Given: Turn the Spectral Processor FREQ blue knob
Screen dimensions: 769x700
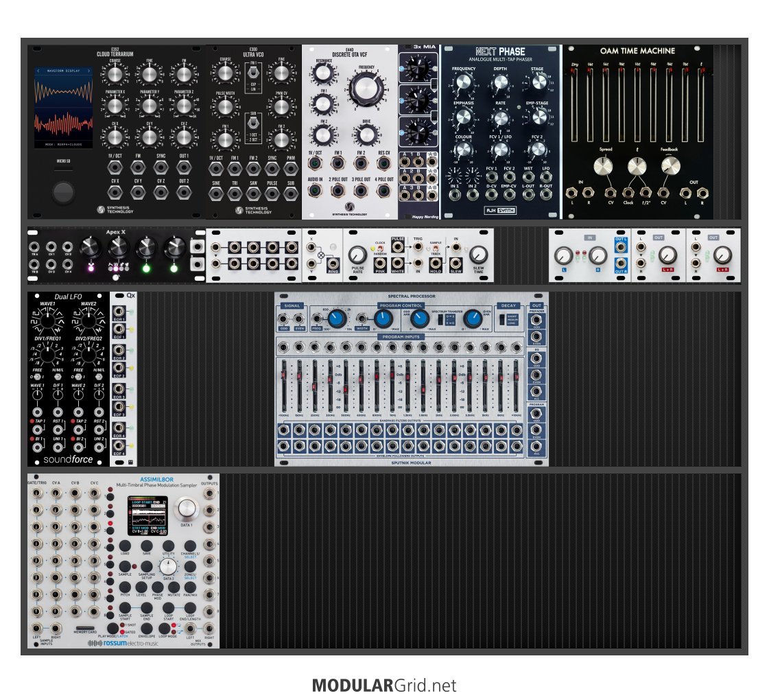Looking at the screenshot, I should click(338, 319).
